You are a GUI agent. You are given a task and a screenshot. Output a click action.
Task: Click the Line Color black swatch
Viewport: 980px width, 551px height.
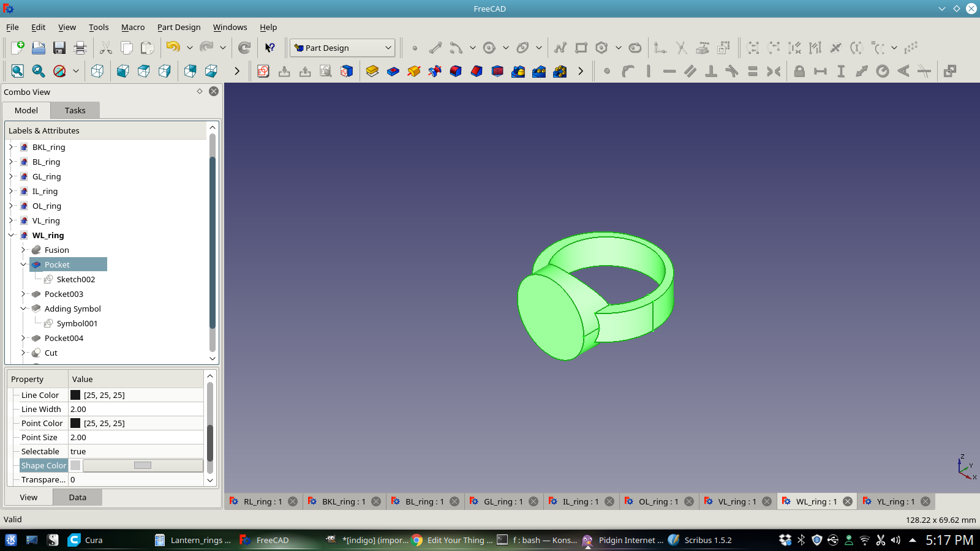(75, 395)
